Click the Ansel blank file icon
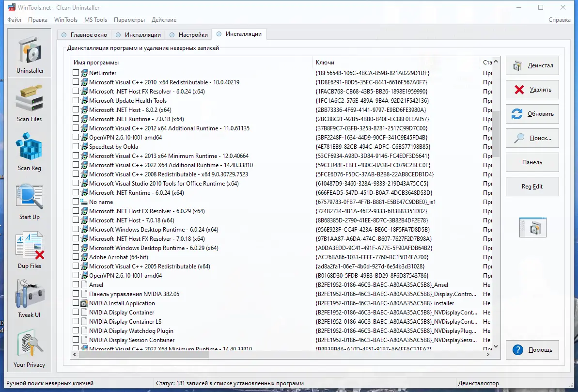The width and height of the screenshot is (578, 392). [x=84, y=285]
